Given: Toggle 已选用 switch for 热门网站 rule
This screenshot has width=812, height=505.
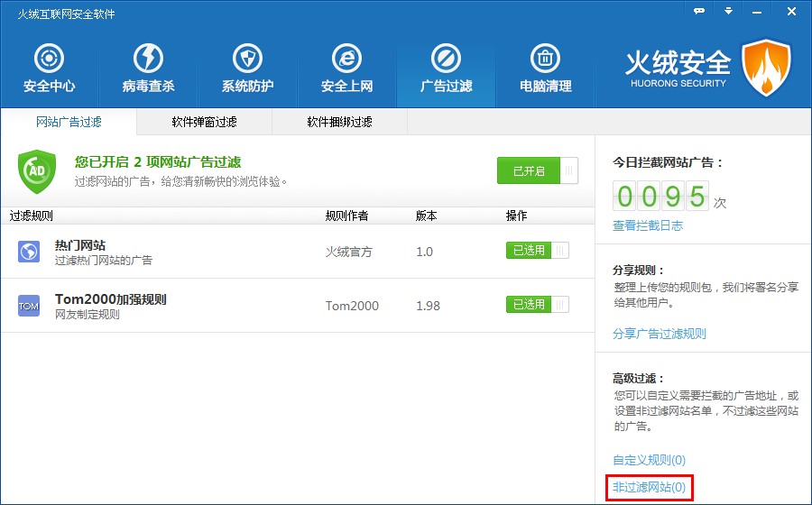Looking at the screenshot, I should click(538, 251).
